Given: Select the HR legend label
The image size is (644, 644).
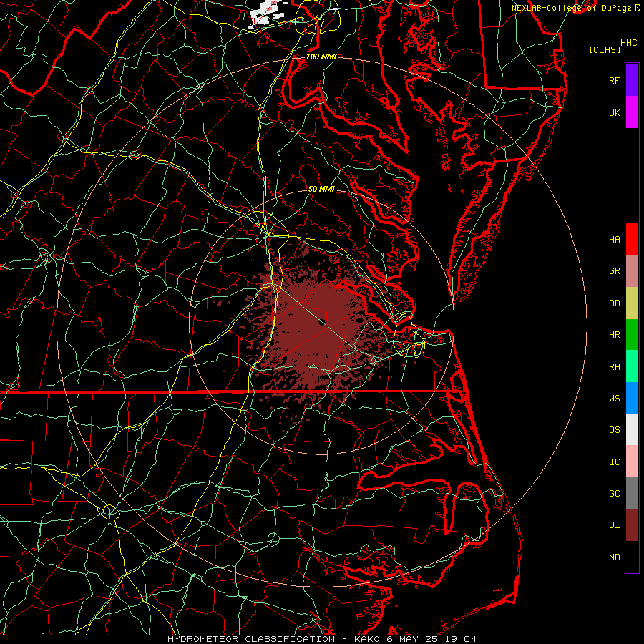Looking at the screenshot, I should [x=614, y=335].
